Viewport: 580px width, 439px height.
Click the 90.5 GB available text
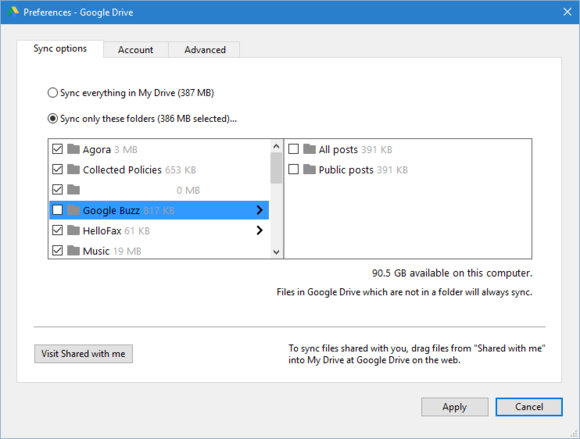[452, 273]
